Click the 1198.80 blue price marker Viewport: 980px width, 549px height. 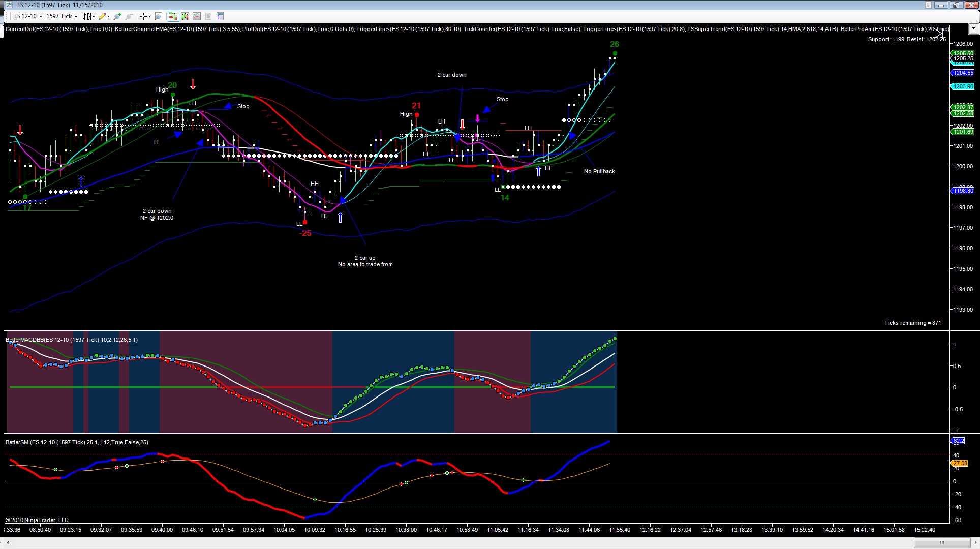(x=963, y=191)
